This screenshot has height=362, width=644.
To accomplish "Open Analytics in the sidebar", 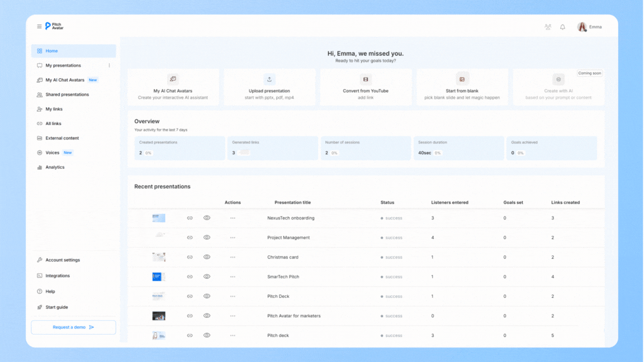I will point(55,167).
